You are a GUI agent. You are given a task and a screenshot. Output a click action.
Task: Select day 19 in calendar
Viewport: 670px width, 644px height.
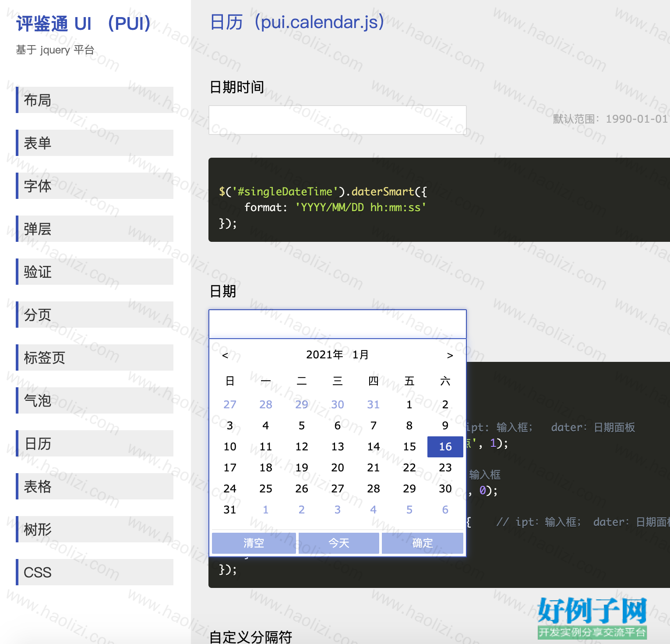[x=302, y=467]
